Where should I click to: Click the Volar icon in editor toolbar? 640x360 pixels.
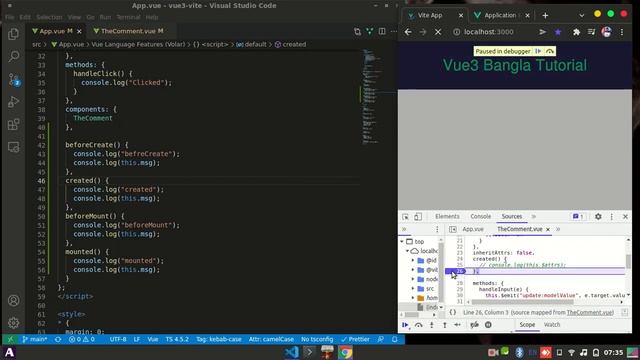point(370,31)
